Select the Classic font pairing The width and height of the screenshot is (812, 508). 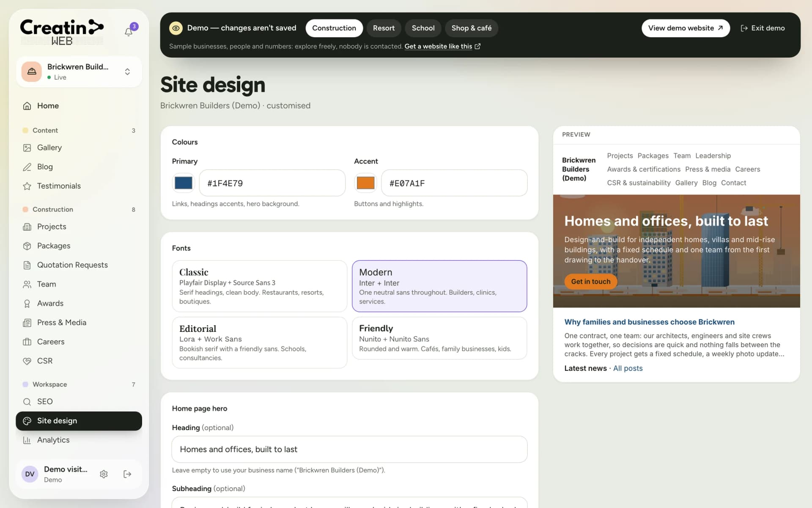pos(259,286)
